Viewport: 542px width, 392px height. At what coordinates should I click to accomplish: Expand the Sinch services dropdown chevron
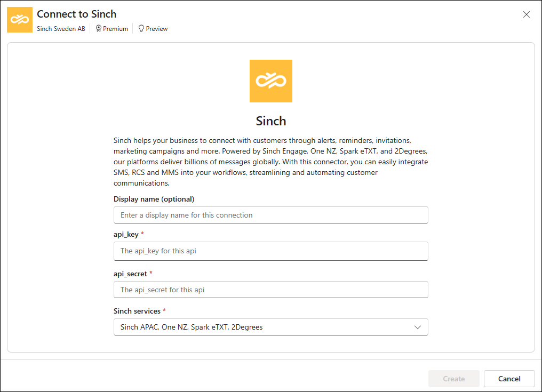[x=418, y=327]
